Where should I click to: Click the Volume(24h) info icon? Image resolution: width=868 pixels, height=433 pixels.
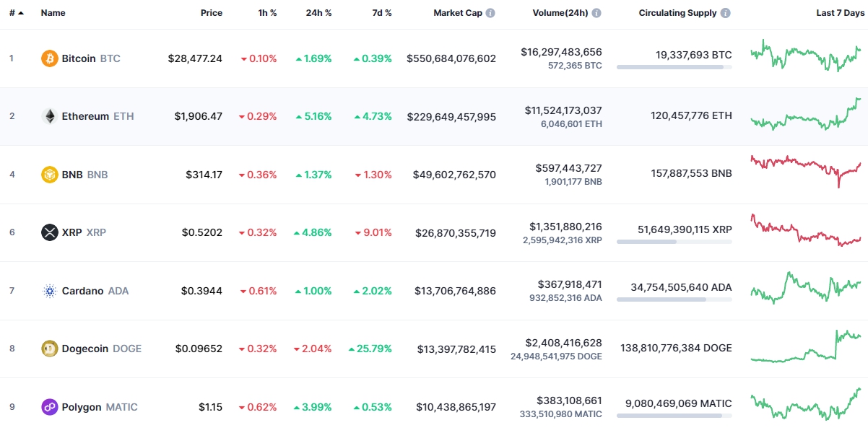(x=596, y=13)
